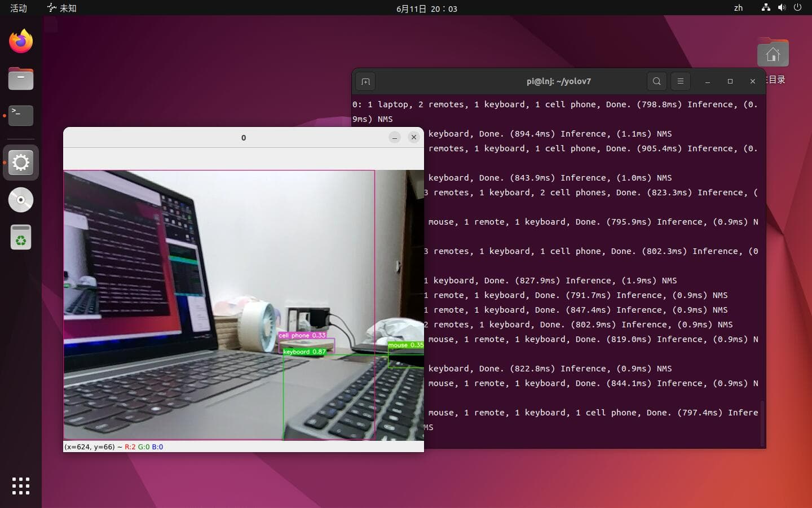812x508 pixels.
Task: Open the Home folder desktop icon
Action: tap(773, 55)
